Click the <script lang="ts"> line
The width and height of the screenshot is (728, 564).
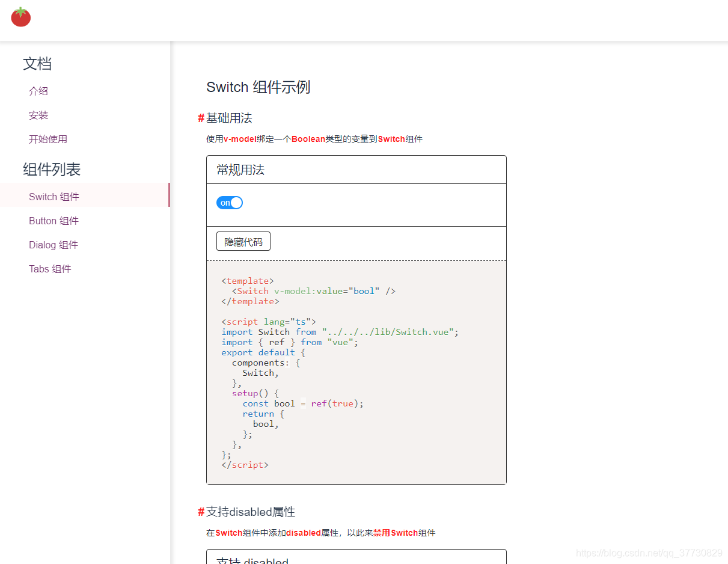[269, 322]
